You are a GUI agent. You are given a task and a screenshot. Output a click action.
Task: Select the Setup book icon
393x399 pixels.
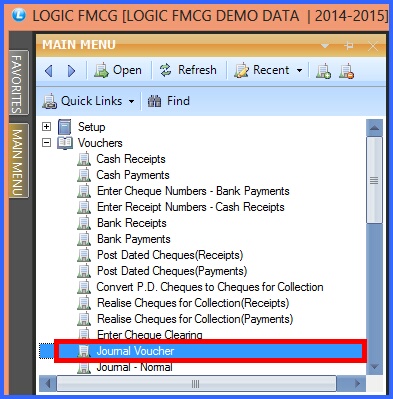(64, 127)
